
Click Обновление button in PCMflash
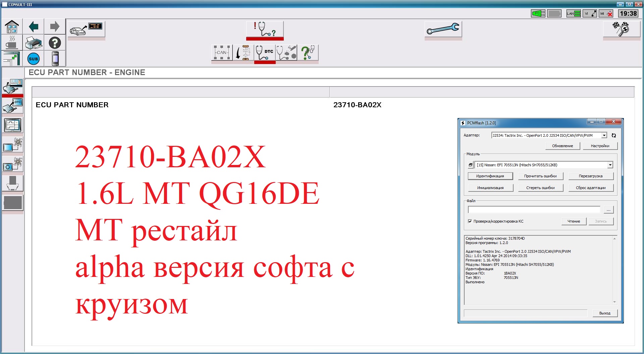(x=562, y=146)
